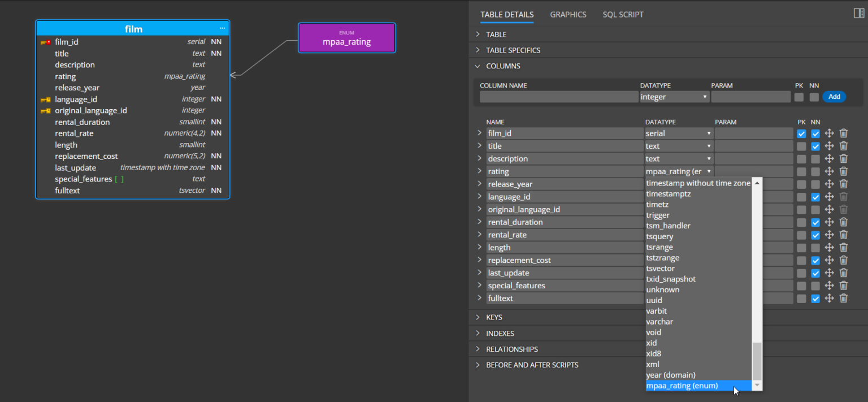Click the move handle for rating column
This screenshot has height=402, width=868.
[x=829, y=171]
